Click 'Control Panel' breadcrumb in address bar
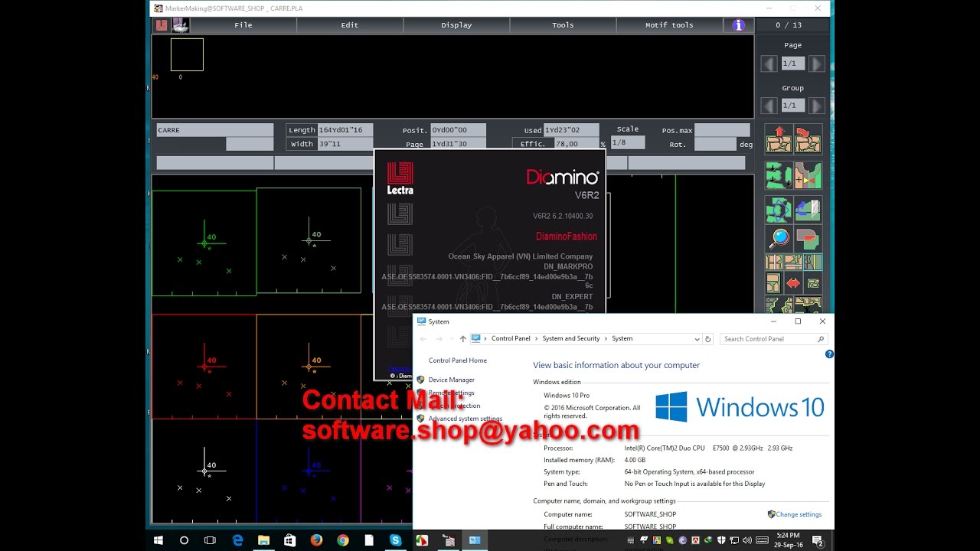Viewport: 980px width, 551px height. [511, 339]
